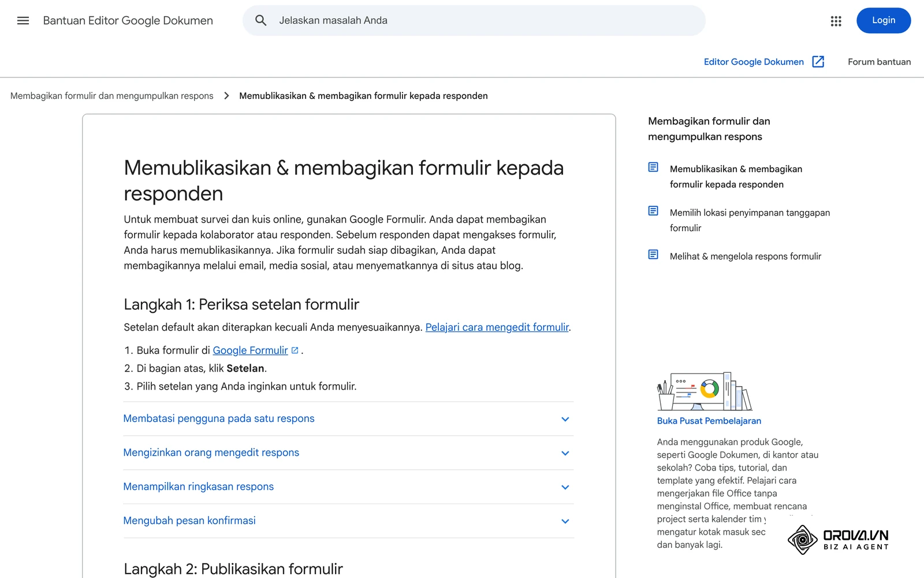Open Mengizinkan orang mengedit respons section

click(348, 453)
